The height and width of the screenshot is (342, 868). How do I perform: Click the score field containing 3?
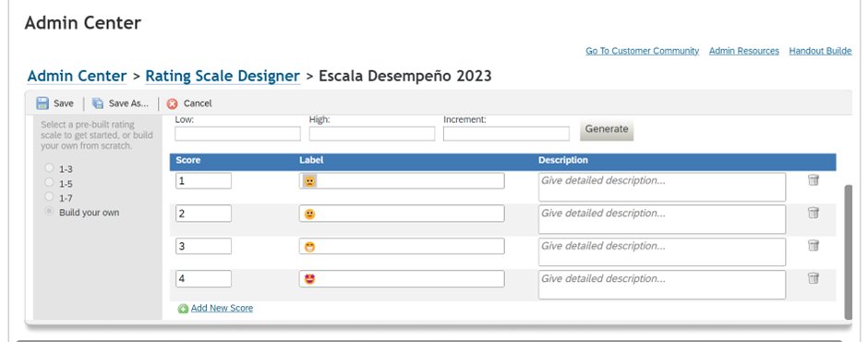click(x=203, y=246)
